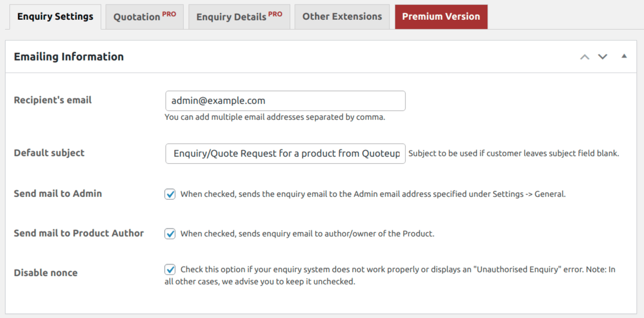Click the Recipient's email input field
This screenshot has height=318, width=644.
[285, 101]
